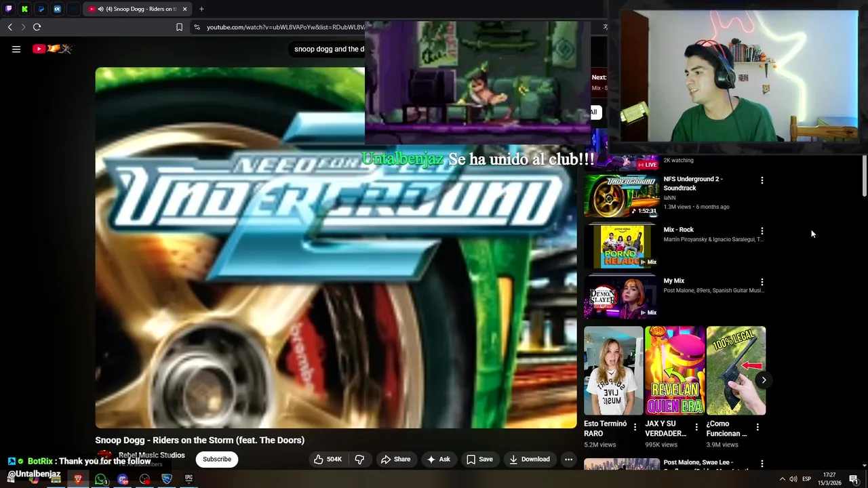Download the video
This screenshot has width=868, height=488.
530,459
